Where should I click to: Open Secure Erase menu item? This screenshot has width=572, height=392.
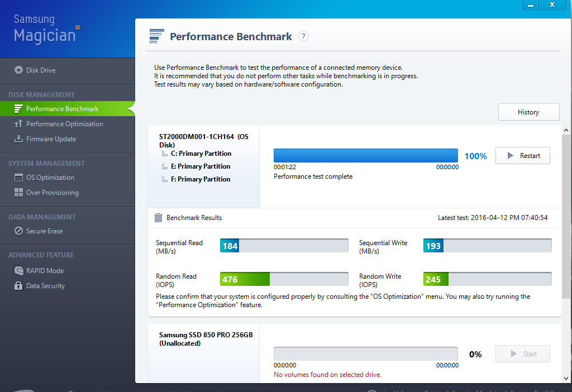click(x=44, y=231)
